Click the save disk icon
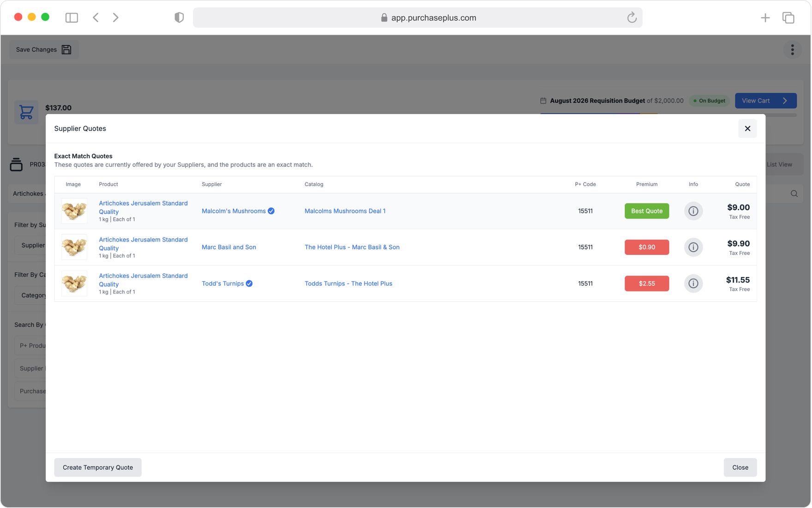 66,50
